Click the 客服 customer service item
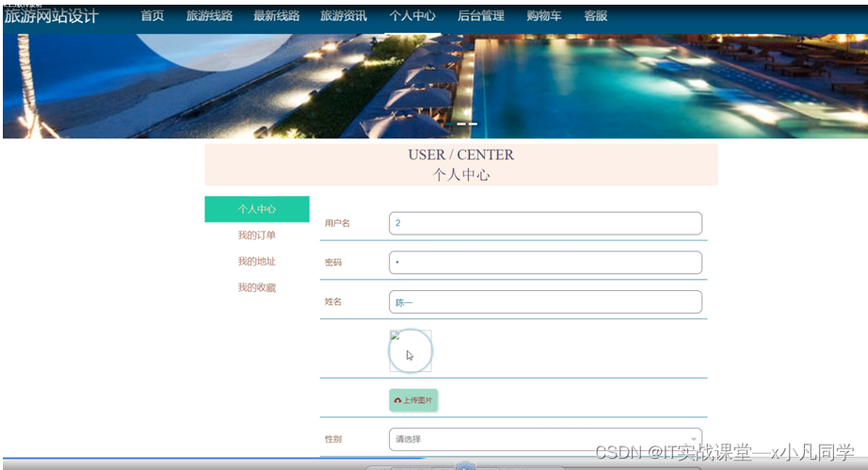The image size is (868, 470). point(596,16)
